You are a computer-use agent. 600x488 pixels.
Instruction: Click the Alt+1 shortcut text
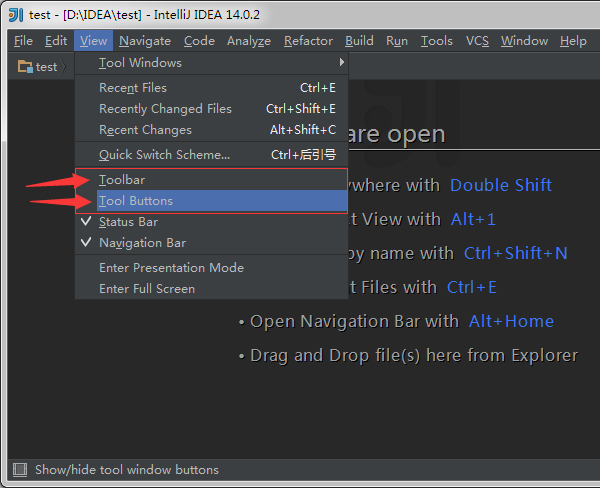click(473, 219)
